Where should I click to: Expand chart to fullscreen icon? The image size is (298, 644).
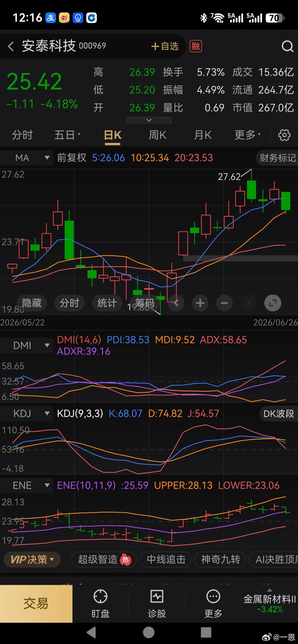click(x=273, y=303)
